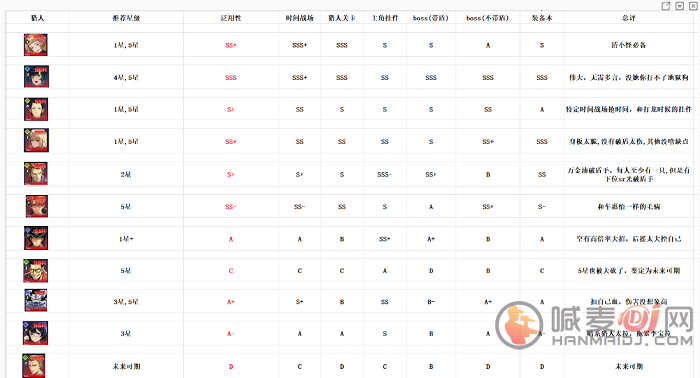Image resolution: width=700 pixels, height=378 pixels.
Task: Click hunter portrait in the 特定时间战场 row
Action: [36, 109]
